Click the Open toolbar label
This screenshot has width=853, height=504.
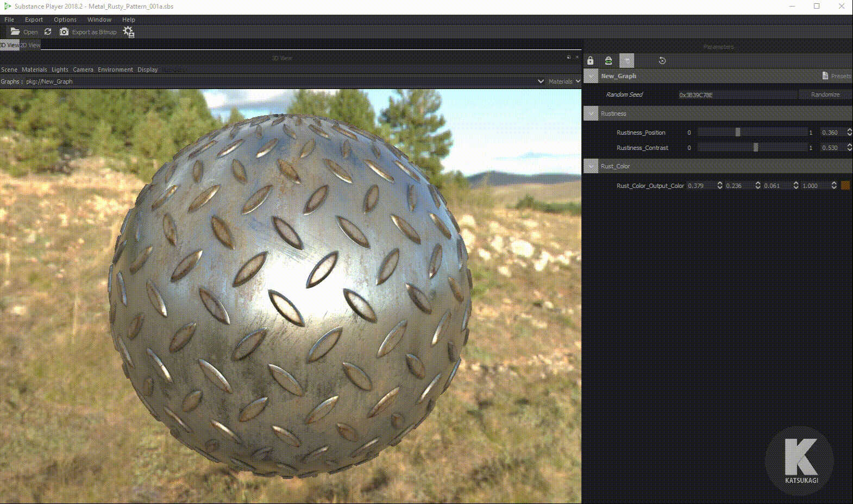(30, 32)
